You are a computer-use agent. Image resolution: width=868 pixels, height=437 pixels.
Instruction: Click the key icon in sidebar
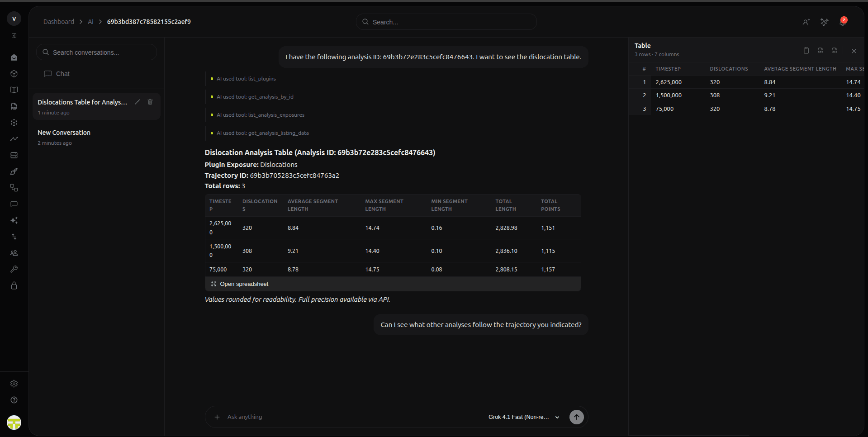14,269
